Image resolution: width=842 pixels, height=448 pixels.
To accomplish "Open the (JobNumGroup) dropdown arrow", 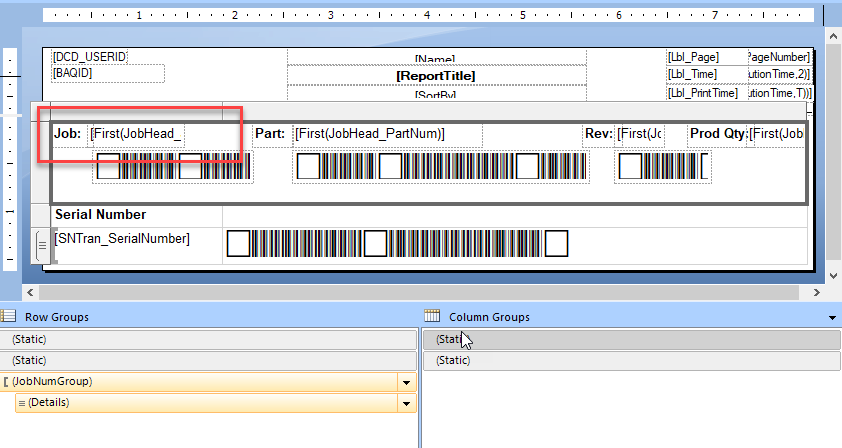I will [x=407, y=382].
